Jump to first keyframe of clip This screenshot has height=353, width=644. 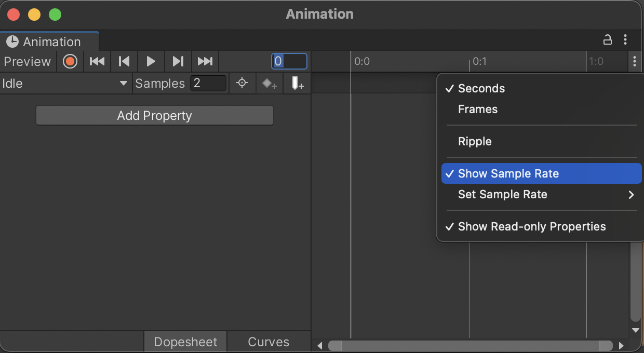97,61
